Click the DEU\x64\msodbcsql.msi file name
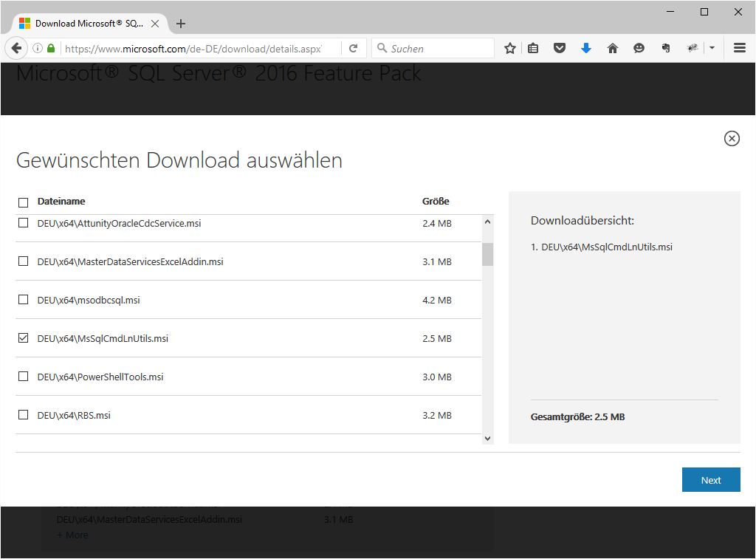756x559 pixels. pos(89,300)
